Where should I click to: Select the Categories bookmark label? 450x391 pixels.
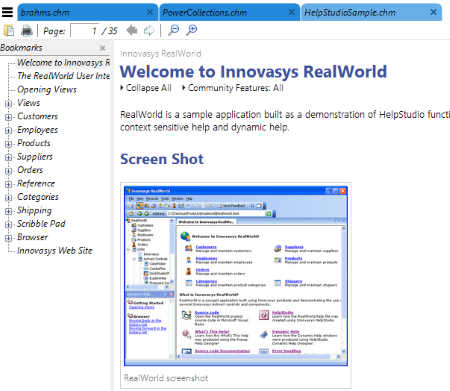[x=38, y=197]
